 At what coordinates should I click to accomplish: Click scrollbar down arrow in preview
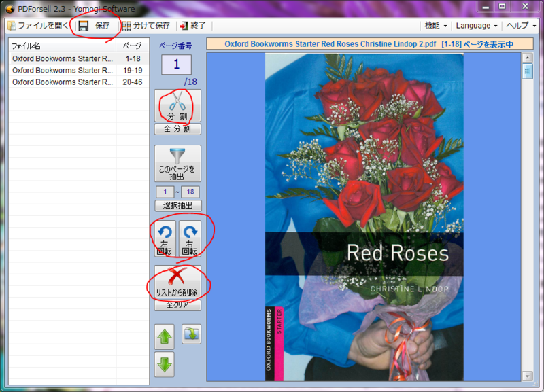tap(528, 376)
